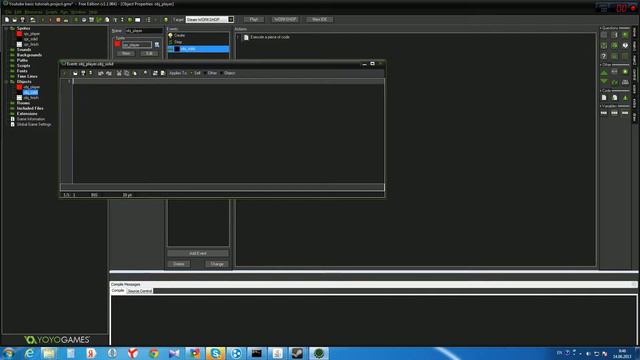Click the Web IDE button

319,20
